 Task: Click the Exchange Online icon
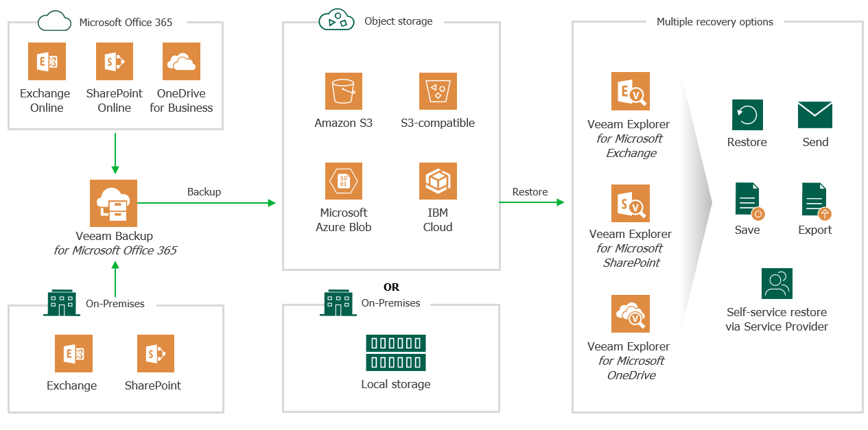coord(47,62)
